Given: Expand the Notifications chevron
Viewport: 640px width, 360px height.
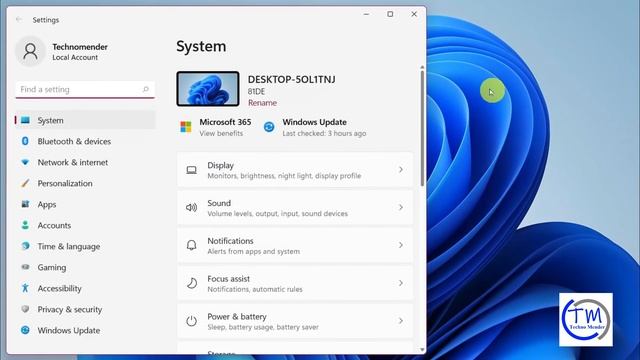Looking at the screenshot, I should pyautogui.click(x=400, y=245).
